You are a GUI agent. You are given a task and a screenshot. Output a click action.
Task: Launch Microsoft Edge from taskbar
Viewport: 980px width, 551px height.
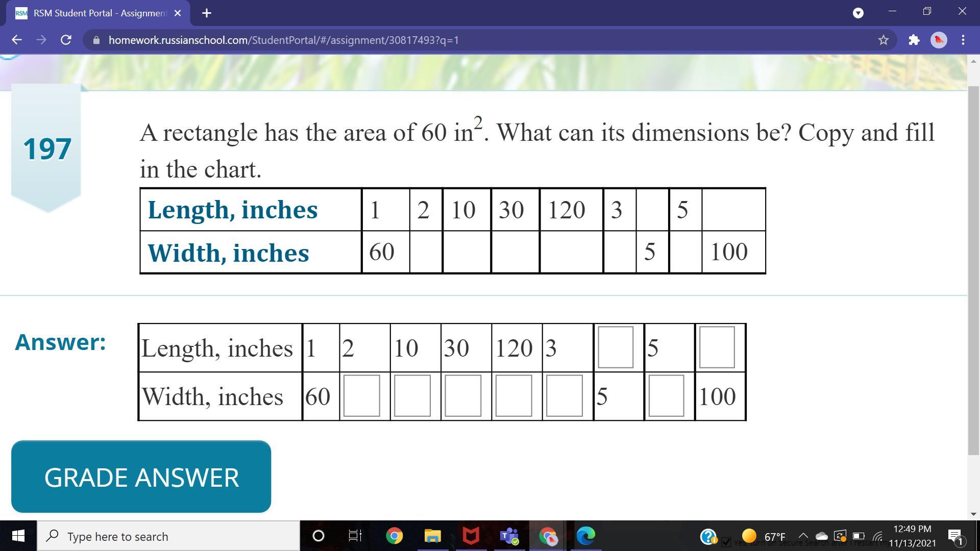click(585, 536)
